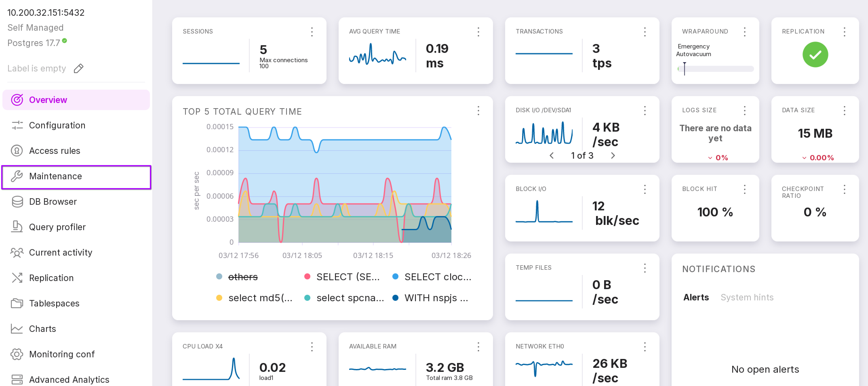The height and width of the screenshot is (386, 868).
Task: Open Top 5 Total Query Time options menu
Action: [x=478, y=111]
